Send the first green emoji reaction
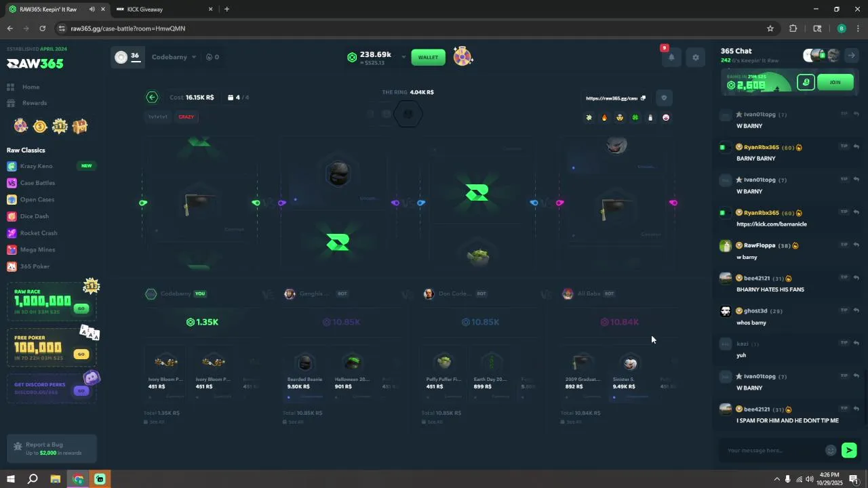 point(589,118)
